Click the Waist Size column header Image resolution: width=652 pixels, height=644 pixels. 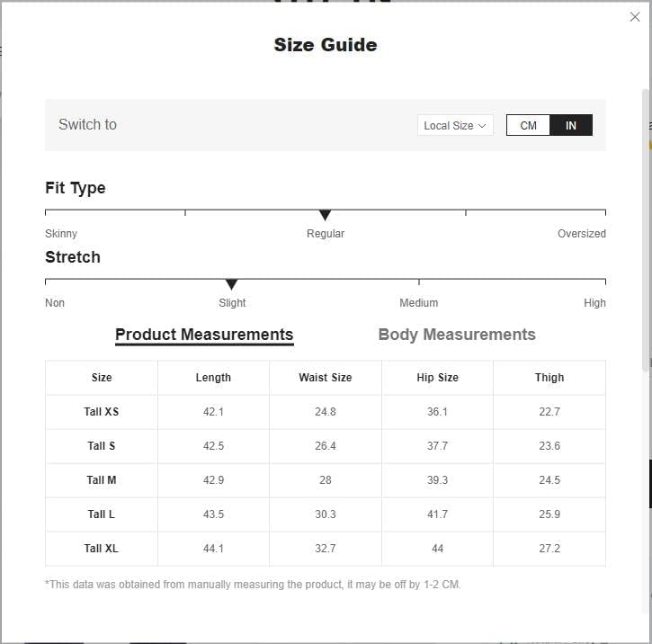point(326,378)
